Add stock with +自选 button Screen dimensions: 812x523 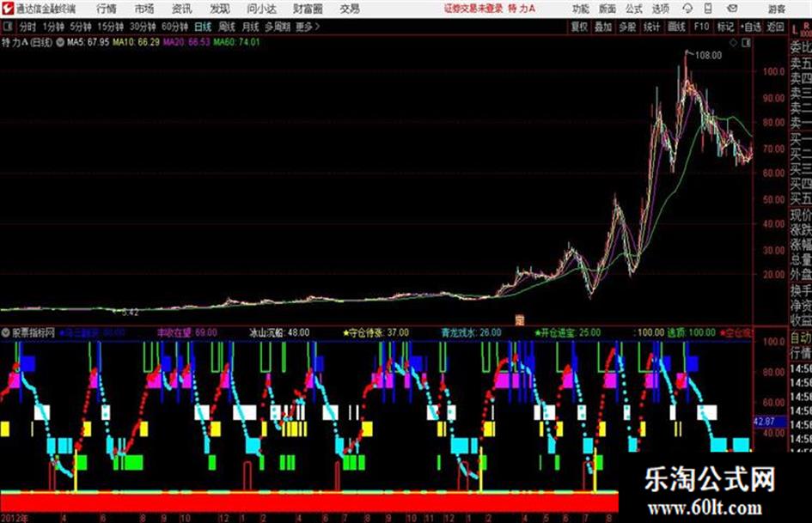[x=751, y=27]
